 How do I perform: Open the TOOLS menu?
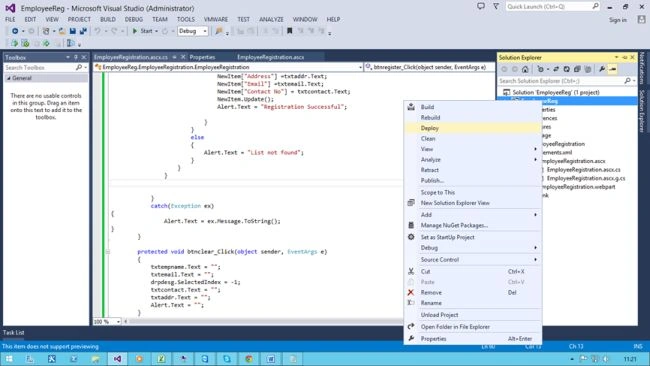point(186,19)
